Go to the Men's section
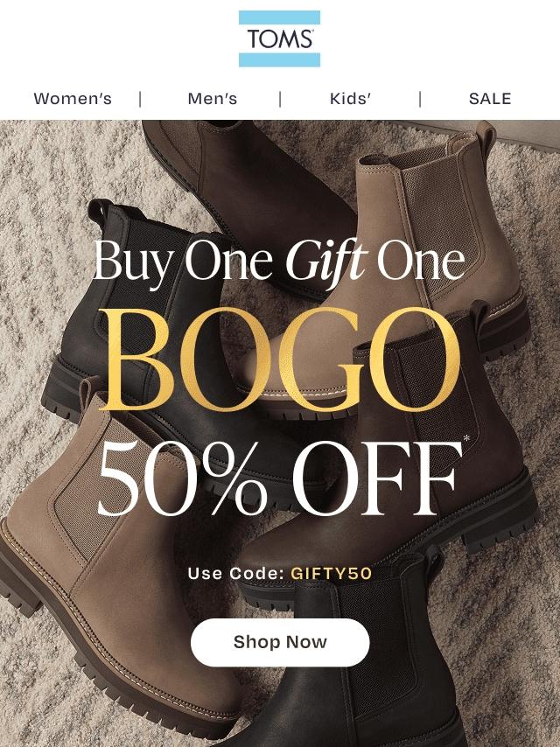 point(213,99)
